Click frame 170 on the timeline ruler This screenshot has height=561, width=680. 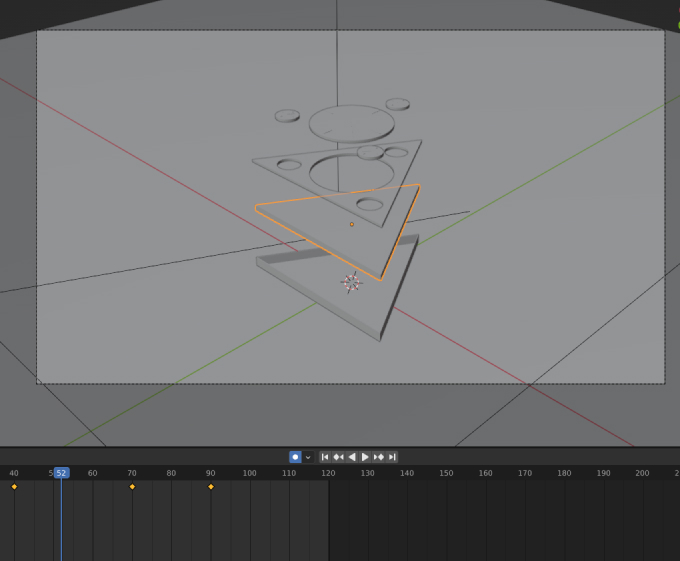click(525, 473)
